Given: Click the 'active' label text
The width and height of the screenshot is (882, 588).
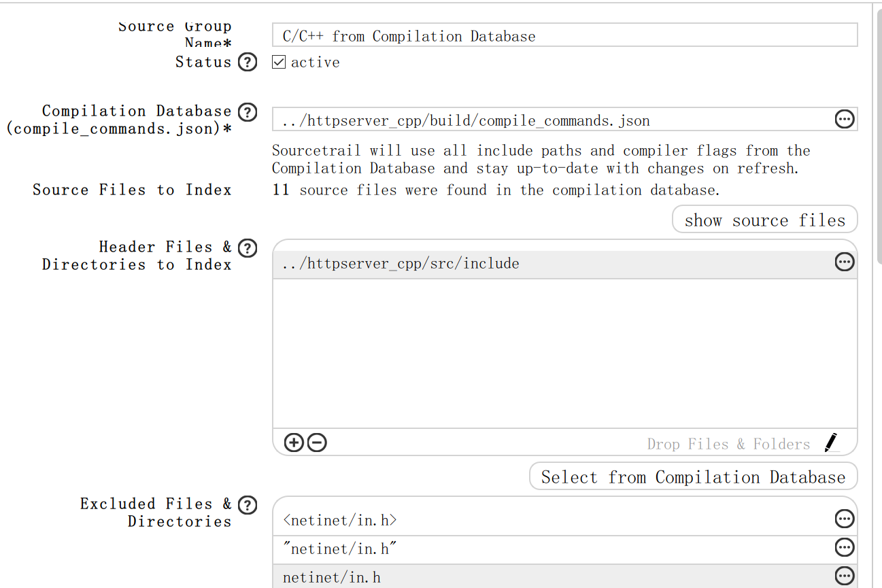Looking at the screenshot, I should (x=315, y=63).
